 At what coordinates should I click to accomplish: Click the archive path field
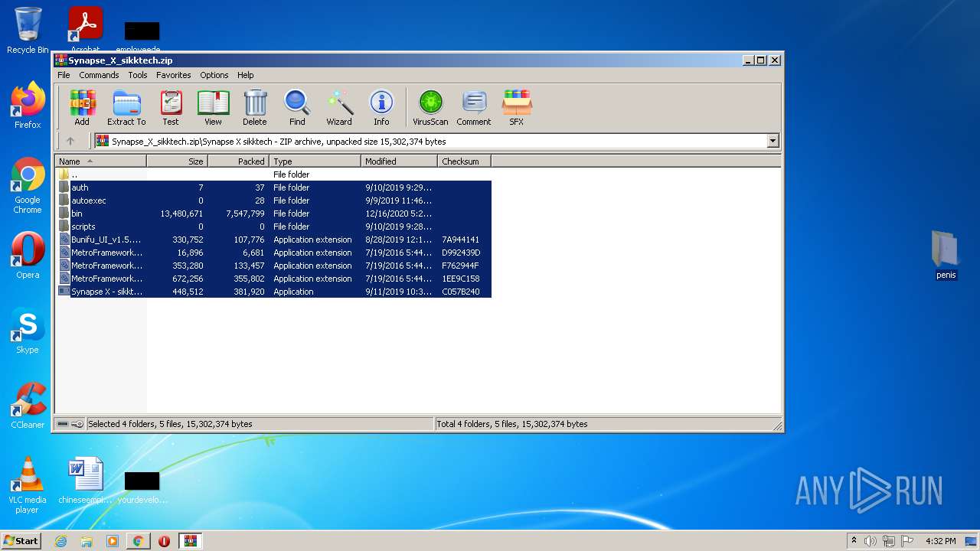pos(436,141)
